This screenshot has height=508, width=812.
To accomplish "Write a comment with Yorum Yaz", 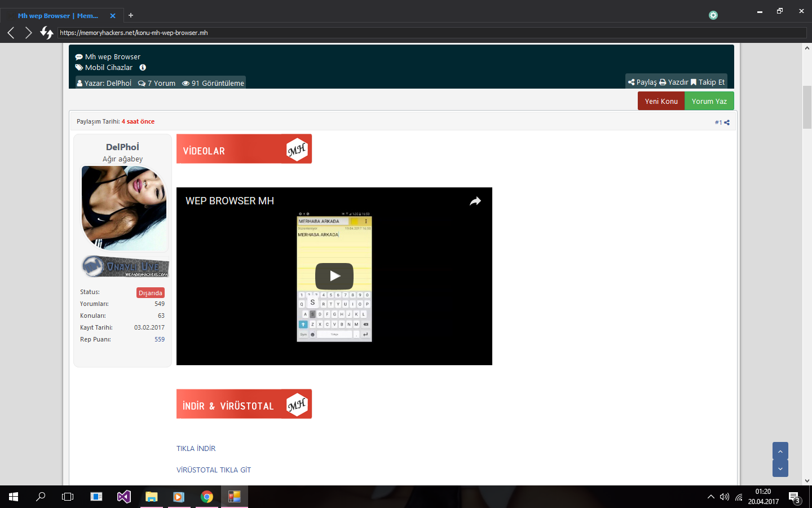I will 709,101.
